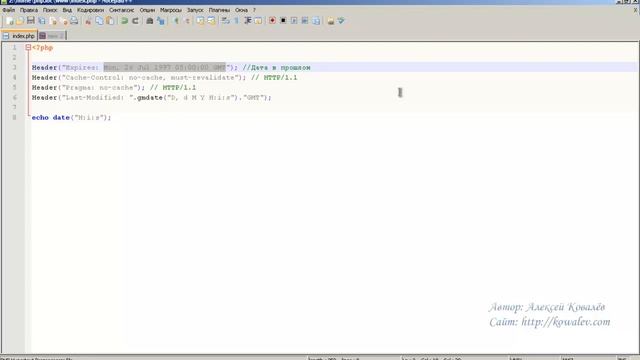Toggle synchronized vertical scrolling
Screen dimensions: 640x360
click(x=200, y=21)
